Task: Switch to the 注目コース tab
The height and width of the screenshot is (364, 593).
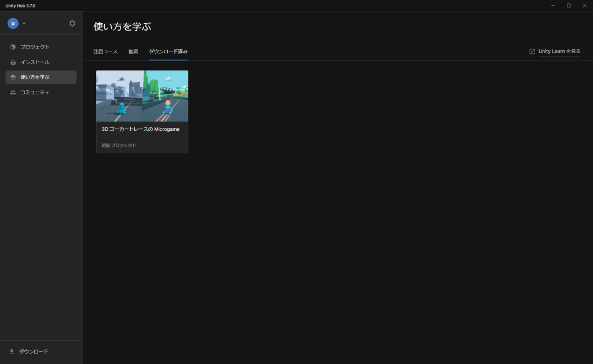Action: [105, 52]
